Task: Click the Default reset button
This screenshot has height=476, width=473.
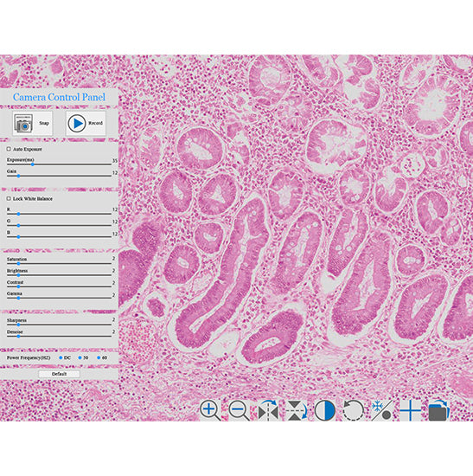Action: 59,374
